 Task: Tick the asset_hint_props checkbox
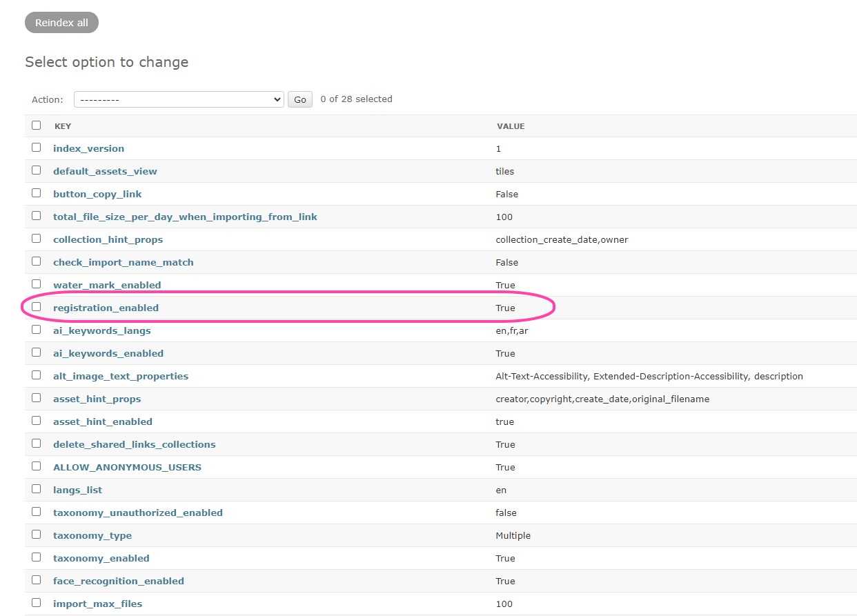click(x=36, y=398)
